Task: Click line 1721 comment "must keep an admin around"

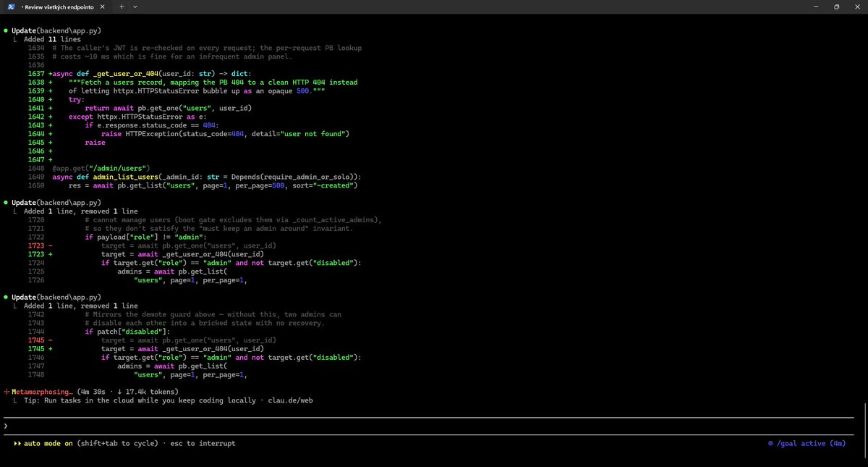Action: [x=218, y=228]
